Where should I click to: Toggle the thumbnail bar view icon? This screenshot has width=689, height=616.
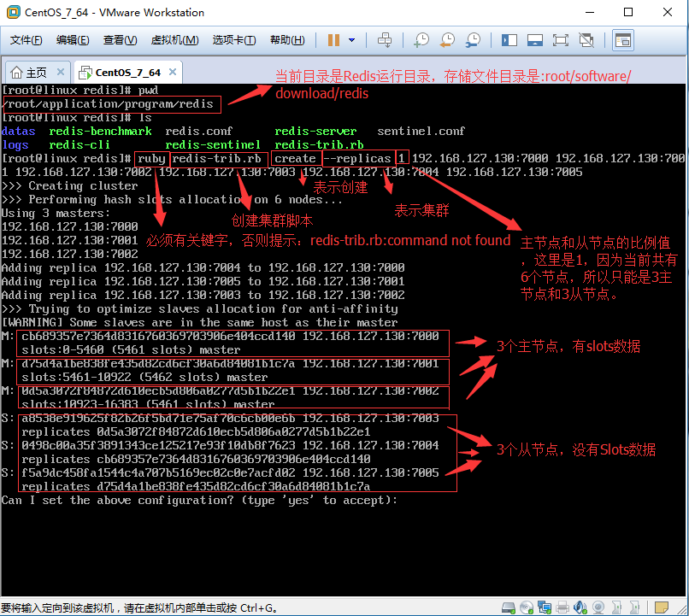535,40
